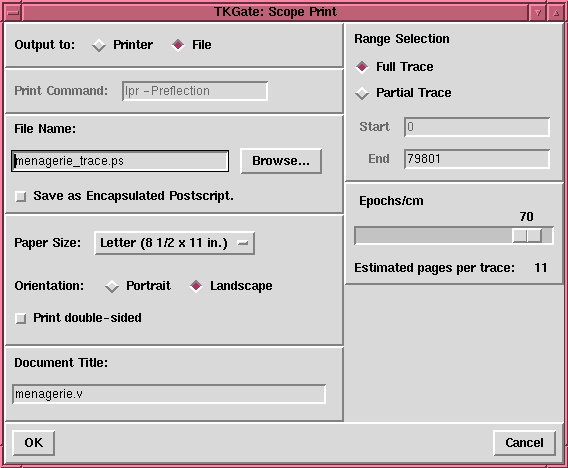
Task: Enable Save as Encapsulated Postscript
Action: 21,197
